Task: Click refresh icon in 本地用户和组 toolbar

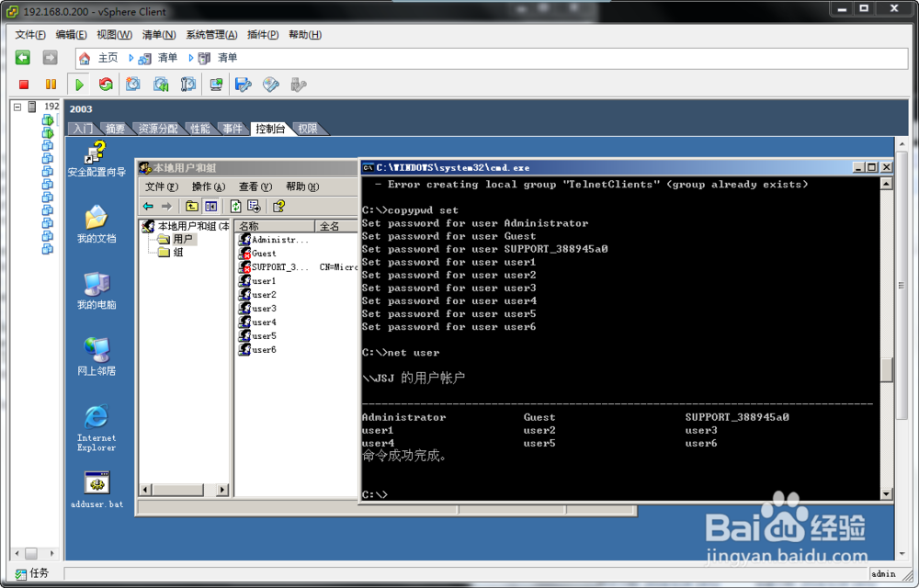Action: tap(235, 206)
